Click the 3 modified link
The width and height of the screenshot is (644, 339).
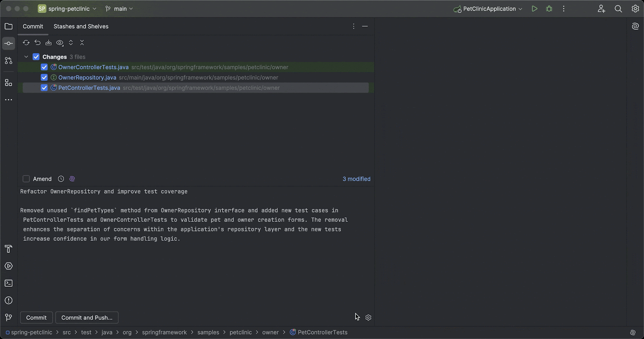click(x=357, y=179)
